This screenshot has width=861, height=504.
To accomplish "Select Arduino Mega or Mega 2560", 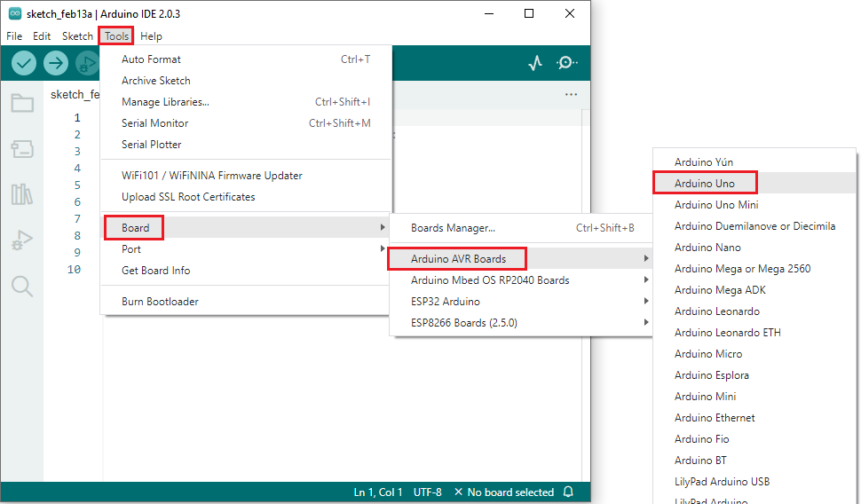I will coord(755,269).
